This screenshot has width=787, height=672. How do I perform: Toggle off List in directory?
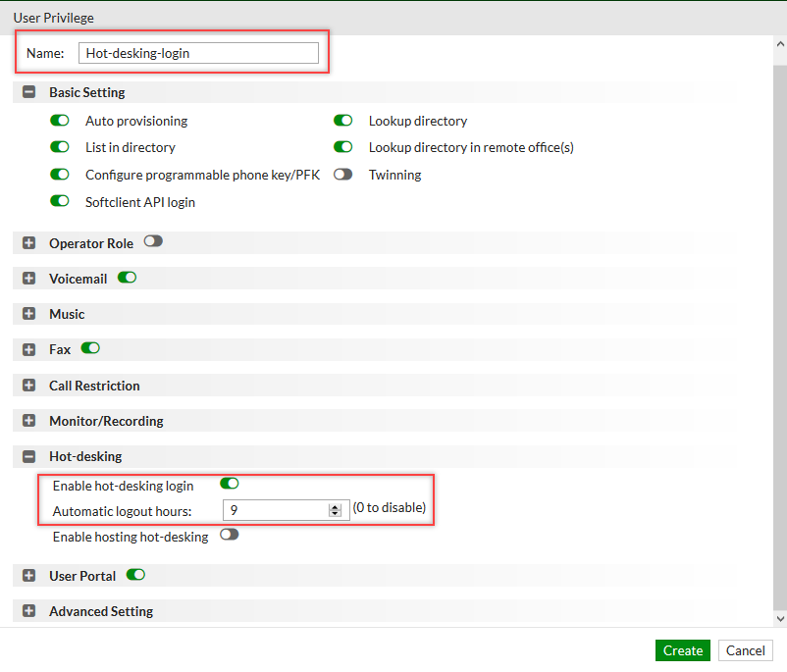(x=59, y=147)
